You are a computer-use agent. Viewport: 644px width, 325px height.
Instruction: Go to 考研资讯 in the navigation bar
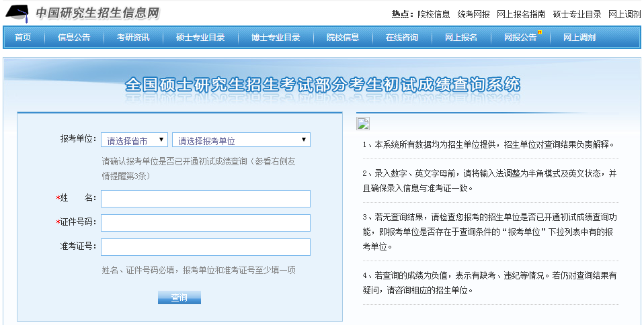point(133,38)
